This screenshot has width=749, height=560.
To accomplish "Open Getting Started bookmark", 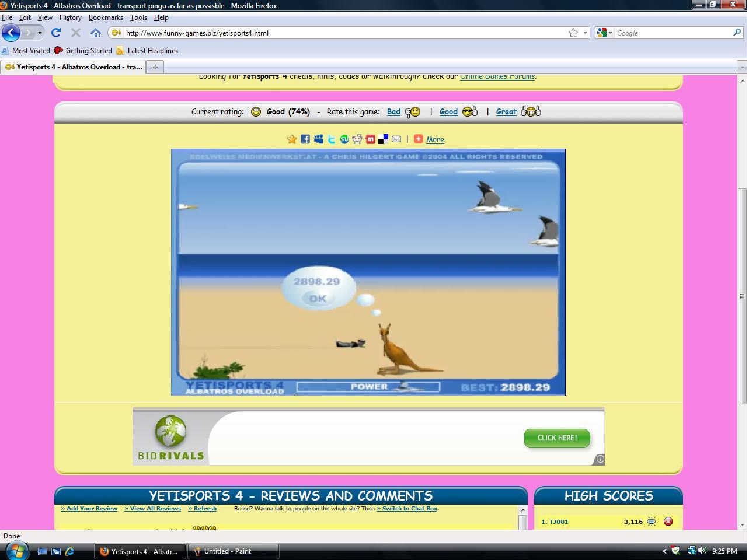I will pyautogui.click(x=83, y=50).
